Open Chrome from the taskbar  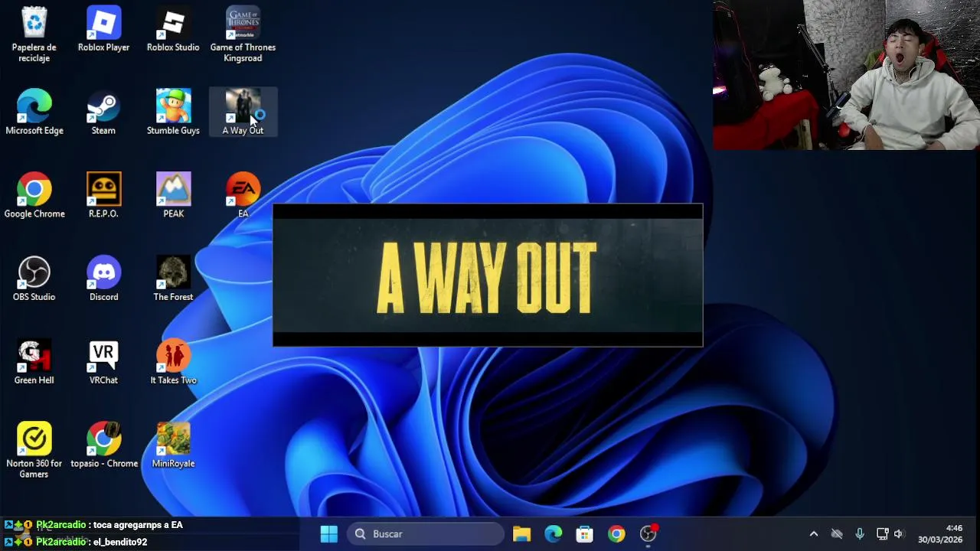click(x=616, y=534)
